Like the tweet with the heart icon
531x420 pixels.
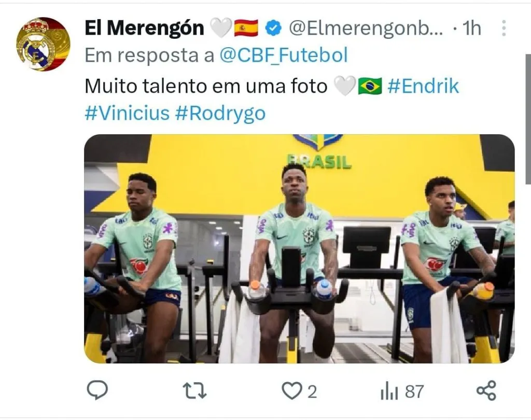(x=291, y=391)
